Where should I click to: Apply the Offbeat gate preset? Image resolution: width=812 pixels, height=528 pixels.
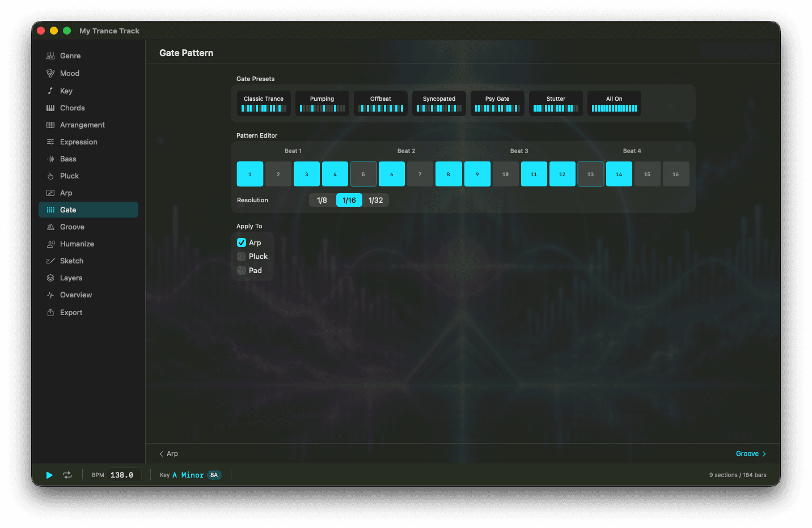[x=380, y=104]
